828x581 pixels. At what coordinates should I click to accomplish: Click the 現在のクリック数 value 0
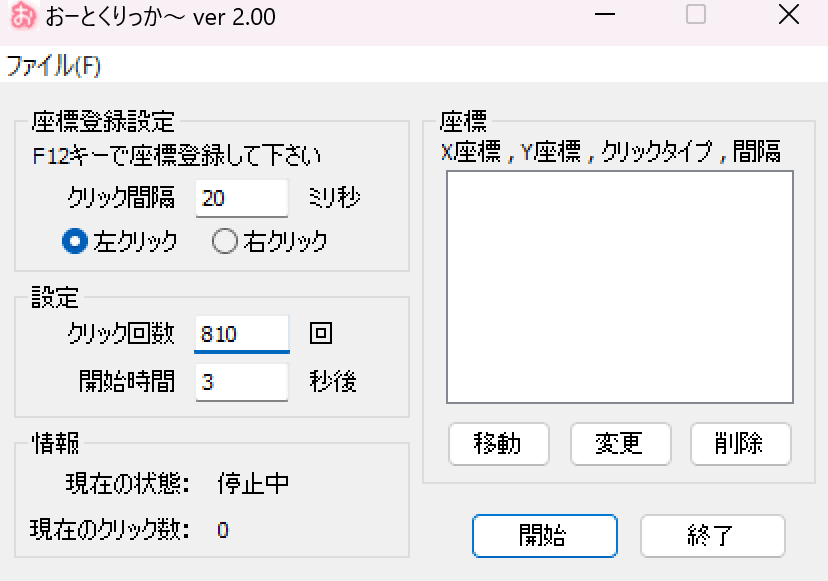[x=223, y=530]
